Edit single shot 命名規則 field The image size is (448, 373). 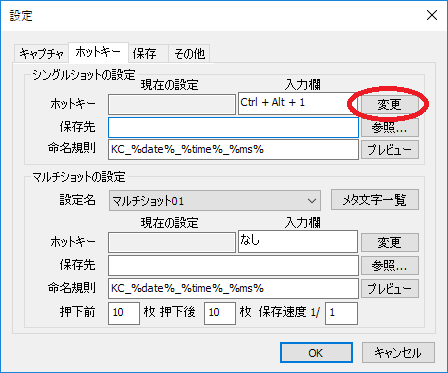pyautogui.click(x=233, y=150)
